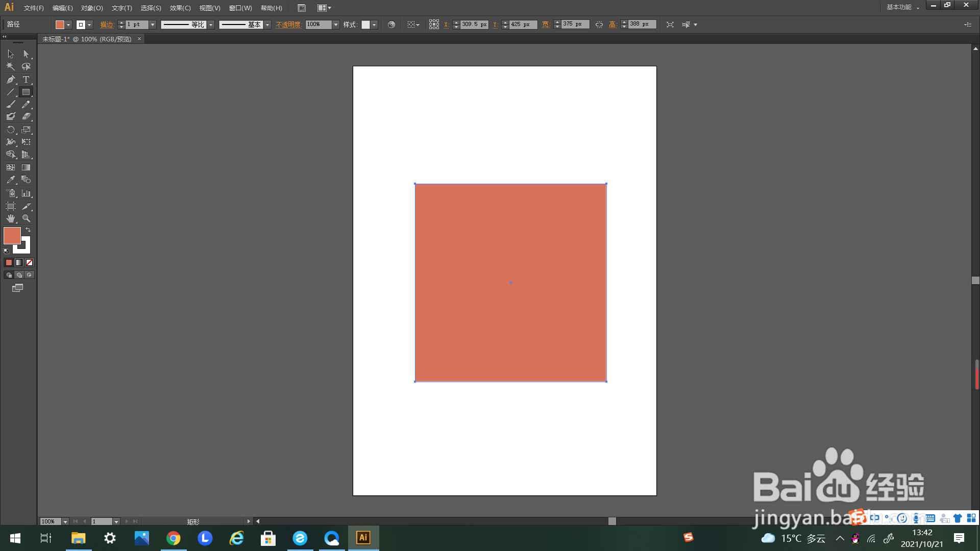Screen dimensions: 980x551
Task: Select the Pen tool
Action: (11, 80)
